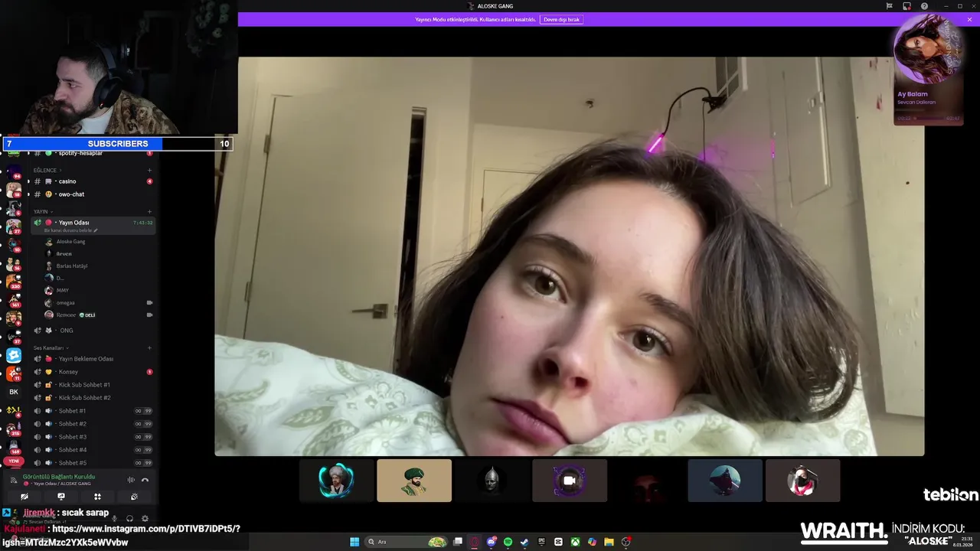Open the owo-chat text channel

(x=92, y=194)
